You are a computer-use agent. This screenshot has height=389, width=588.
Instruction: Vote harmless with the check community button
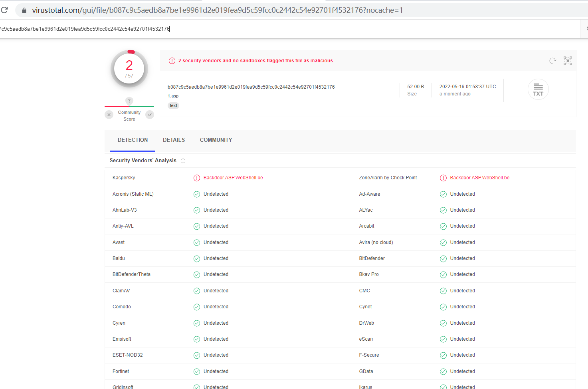point(150,115)
